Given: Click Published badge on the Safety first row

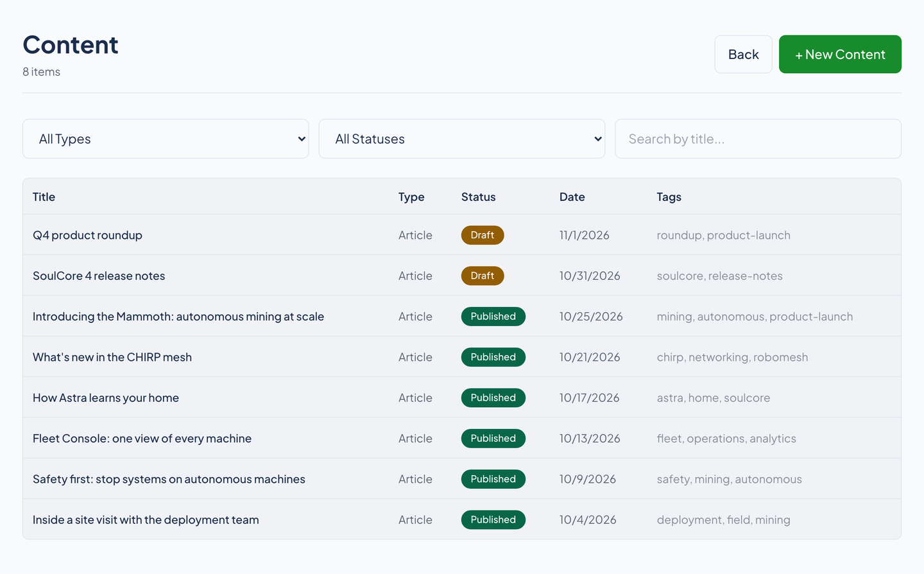Looking at the screenshot, I should tap(493, 479).
